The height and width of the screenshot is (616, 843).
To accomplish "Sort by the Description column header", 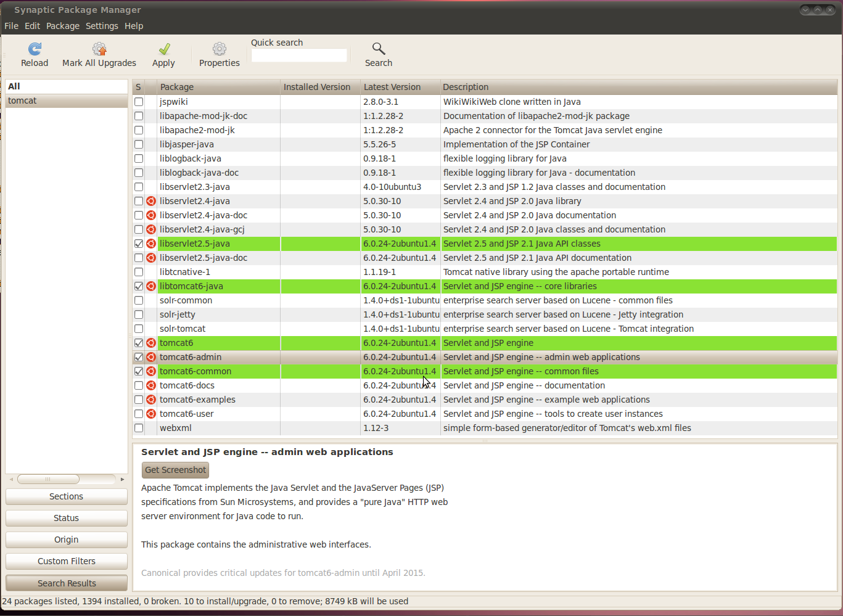I will coord(639,87).
